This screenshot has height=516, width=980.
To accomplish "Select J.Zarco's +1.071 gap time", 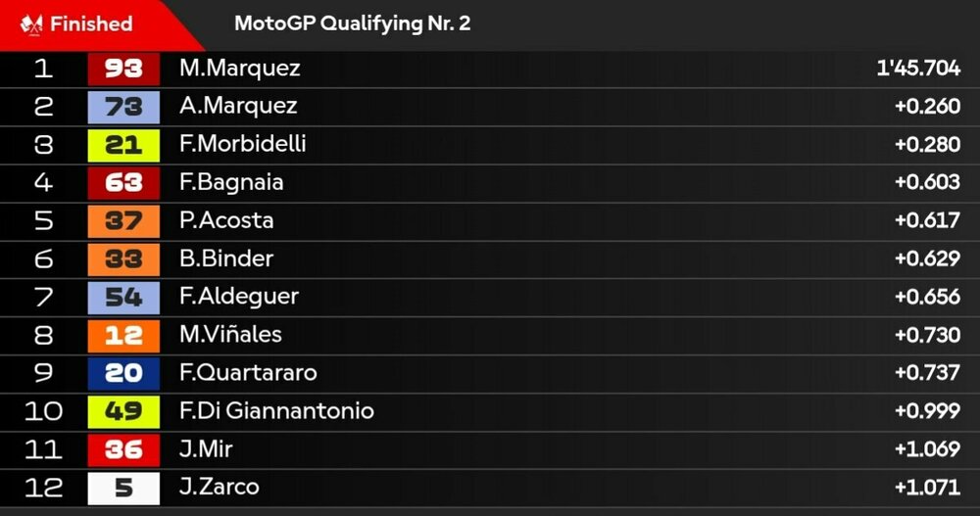I will point(927,488).
